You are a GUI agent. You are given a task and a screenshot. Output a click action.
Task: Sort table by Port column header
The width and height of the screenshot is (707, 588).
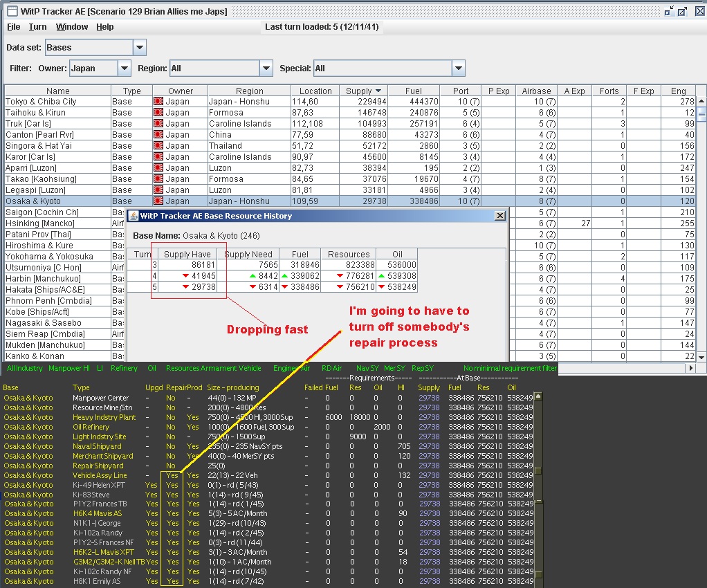coord(460,91)
